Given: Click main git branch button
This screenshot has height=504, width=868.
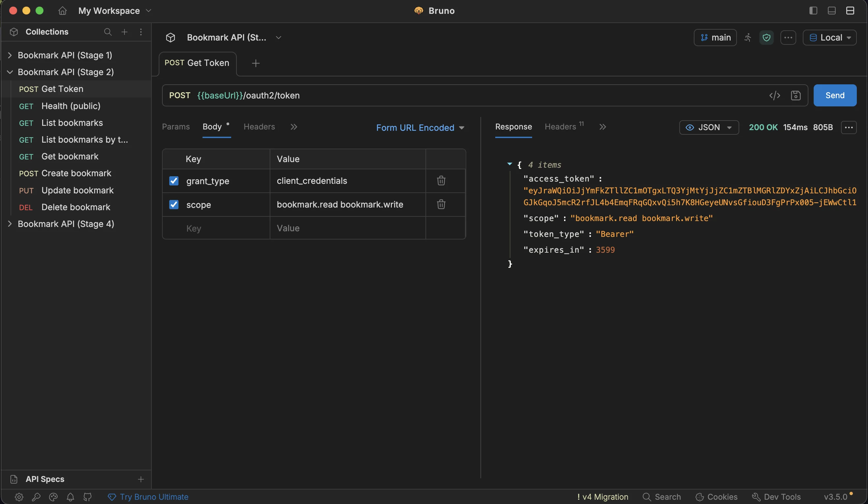Looking at the screenshot, I should (715, 38).
